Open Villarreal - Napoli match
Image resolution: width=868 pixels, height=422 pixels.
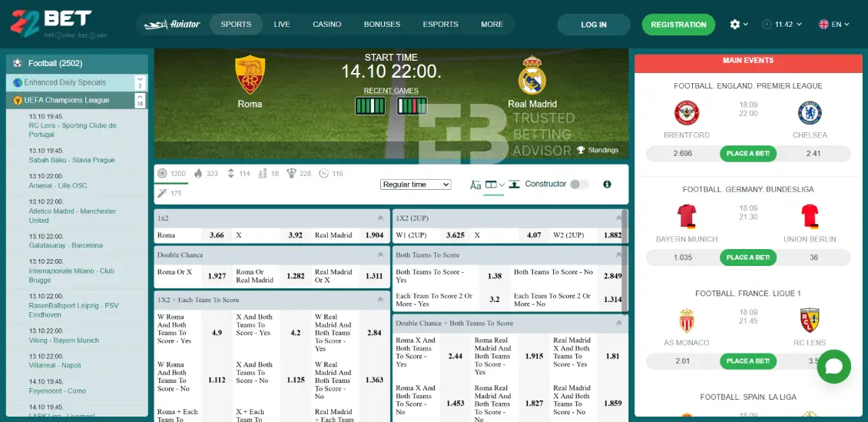pyautogui.click(x=77, y=361)
